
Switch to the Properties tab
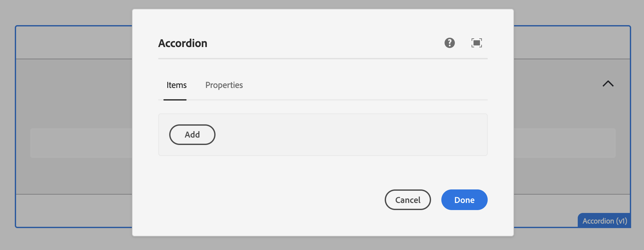(224, 85)
